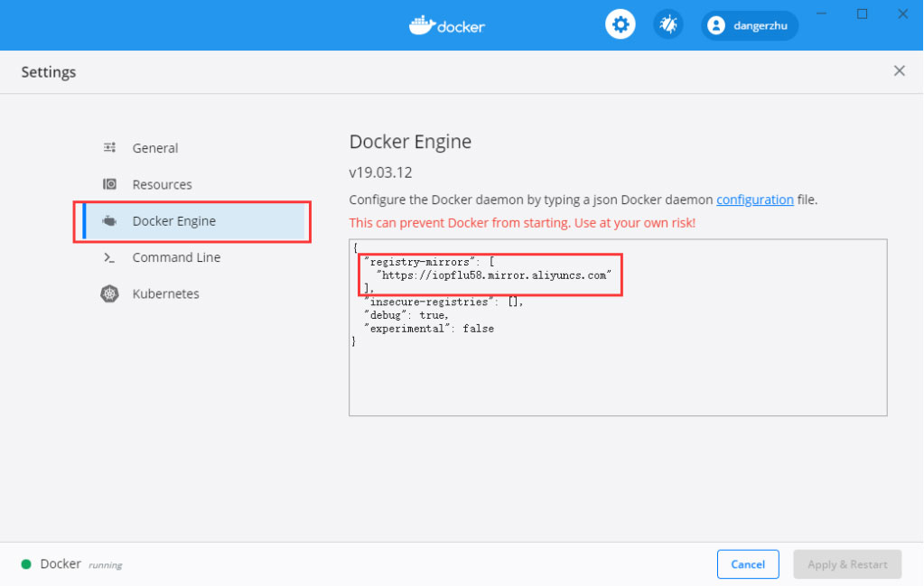This screenshot has width=924, height=586.
Task: Click the green Docker running status dot
Action: pyautogui.click(x=26, y=564)
